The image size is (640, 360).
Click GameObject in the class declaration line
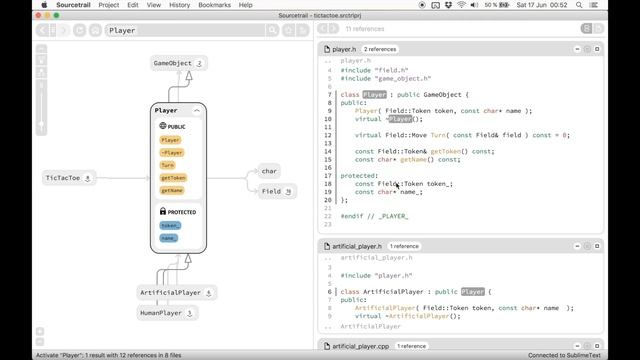coord(442,95)
